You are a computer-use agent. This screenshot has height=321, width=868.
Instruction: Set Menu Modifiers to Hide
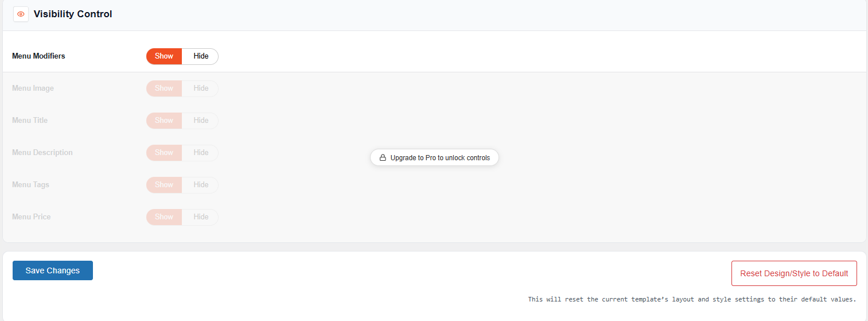[x=201, y=56]
